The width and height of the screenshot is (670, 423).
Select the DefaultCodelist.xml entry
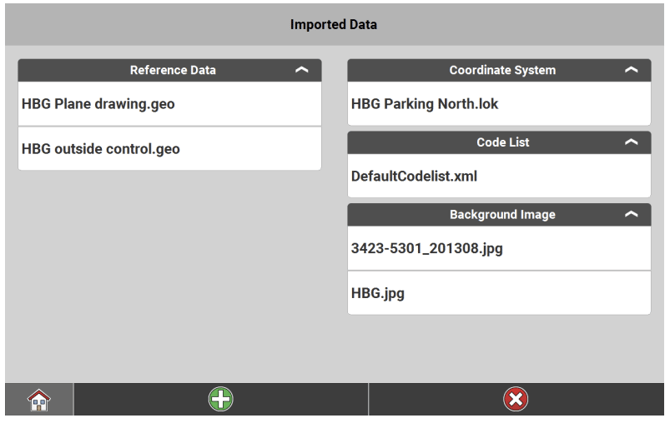(498, 176)
